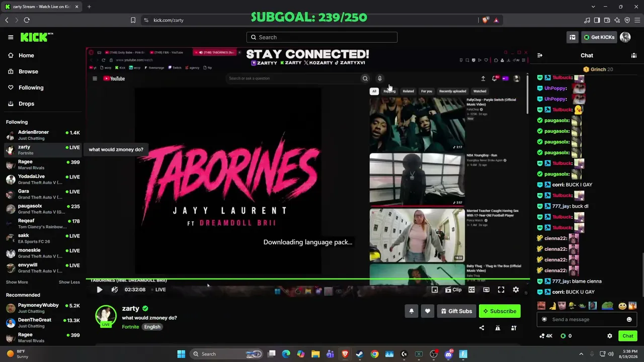Toggle the Brave sidebar panel
The image size is (644, 362).
[597, 20]
